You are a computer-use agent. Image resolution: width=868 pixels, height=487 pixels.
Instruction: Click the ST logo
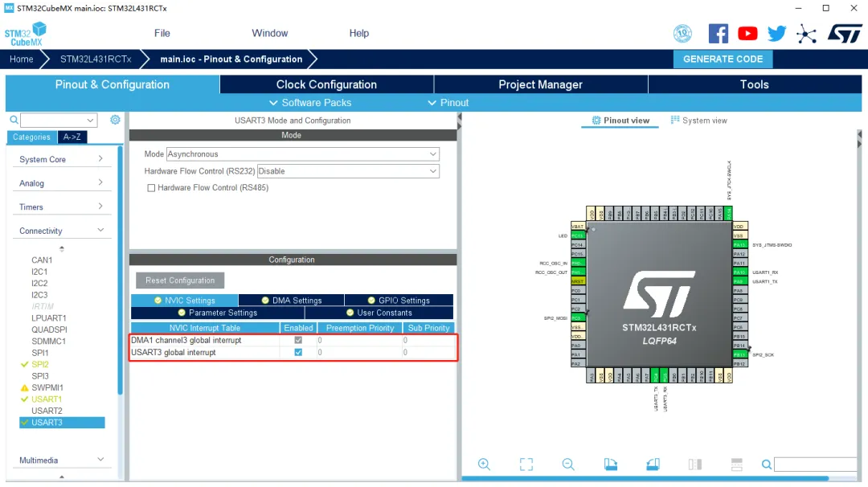click(x=844, y=34)
